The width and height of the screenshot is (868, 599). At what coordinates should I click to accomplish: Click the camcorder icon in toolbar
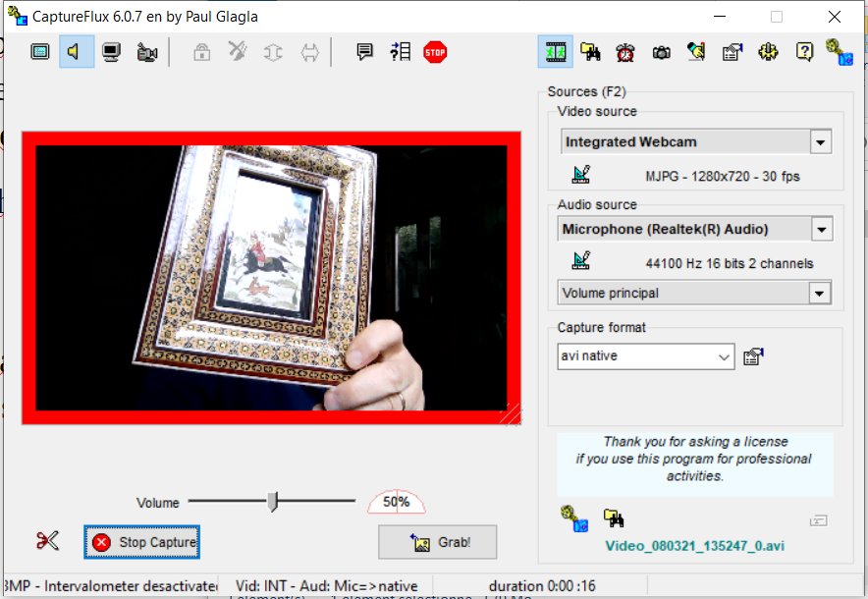148,52
